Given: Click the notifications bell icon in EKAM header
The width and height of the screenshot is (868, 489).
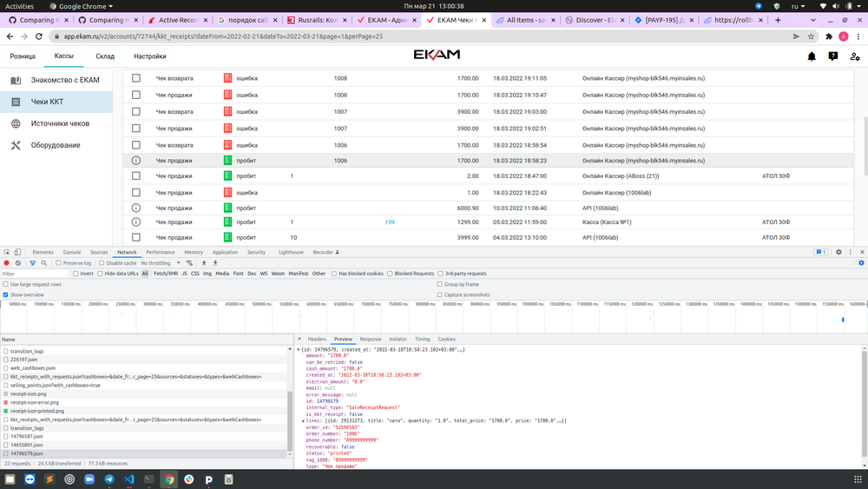Looking at the screenshot, I should click(x=812, y=56).
